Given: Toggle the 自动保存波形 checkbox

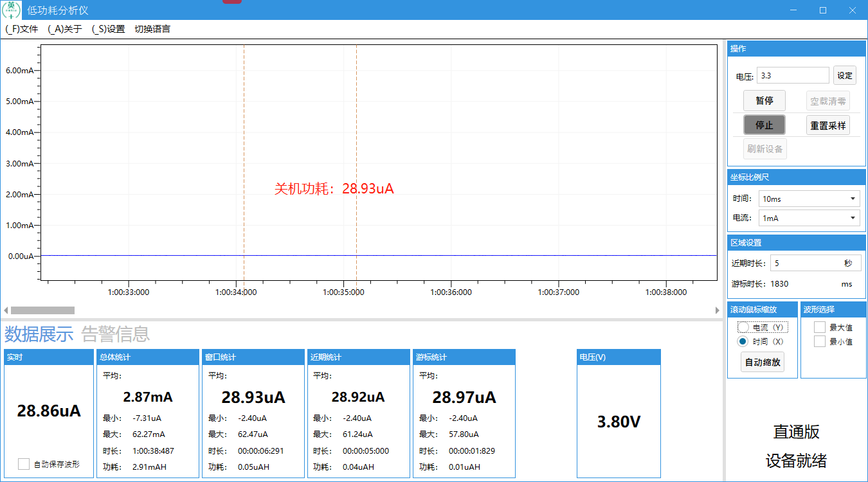Looking at the screenshot, I should 24,464.
